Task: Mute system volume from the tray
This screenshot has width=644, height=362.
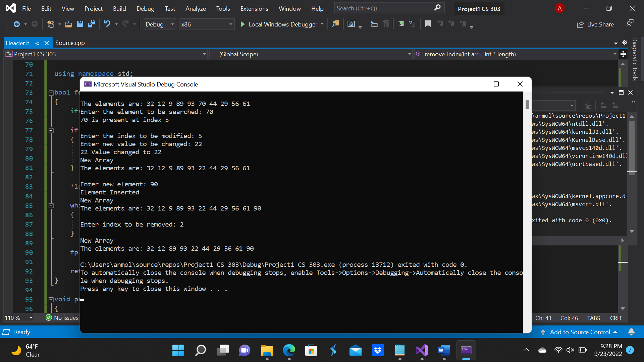Action: click(571, 350)
